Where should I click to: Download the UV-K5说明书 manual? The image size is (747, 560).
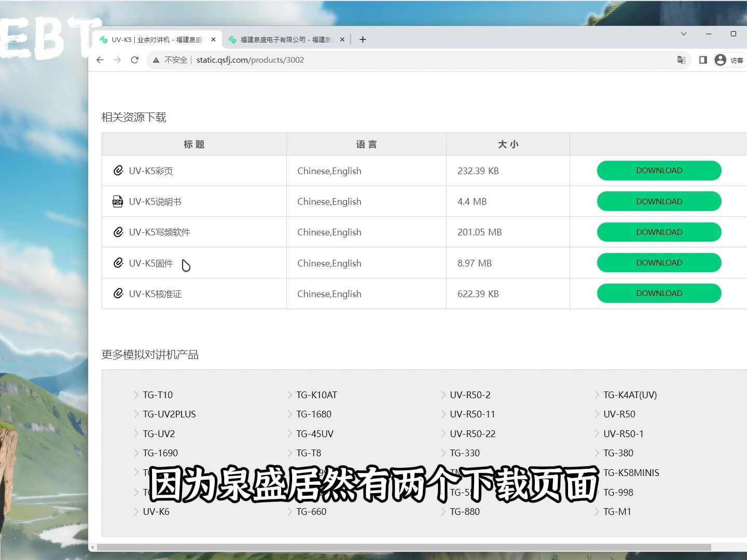pyautogui.click(x=659, y=201)
